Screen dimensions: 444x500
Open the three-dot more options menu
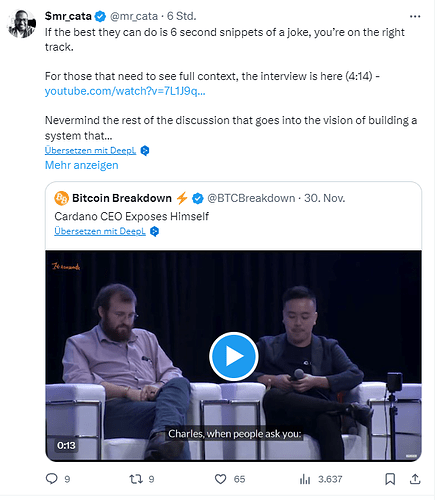(415, 16)
